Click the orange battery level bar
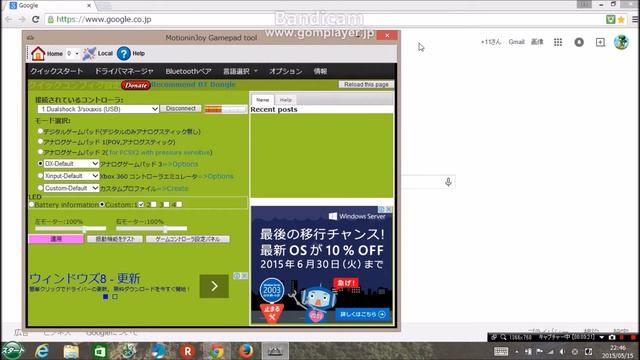This screenshot has height=360, width=640. point(225,109)
